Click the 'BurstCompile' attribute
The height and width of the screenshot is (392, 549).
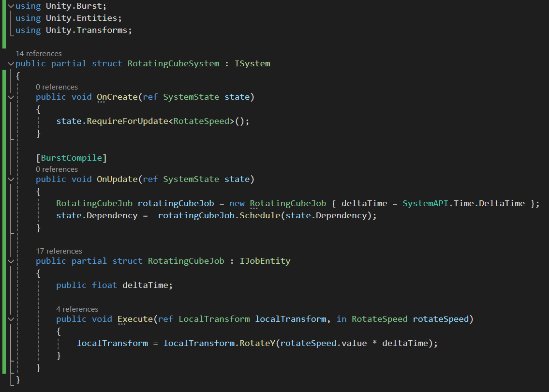click(x=72, y=158)
